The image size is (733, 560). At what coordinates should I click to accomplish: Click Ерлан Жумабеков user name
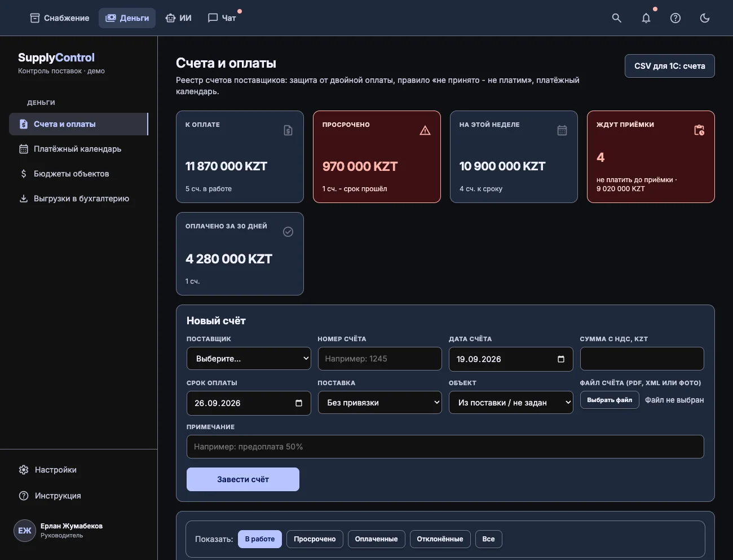click(72, 526)
